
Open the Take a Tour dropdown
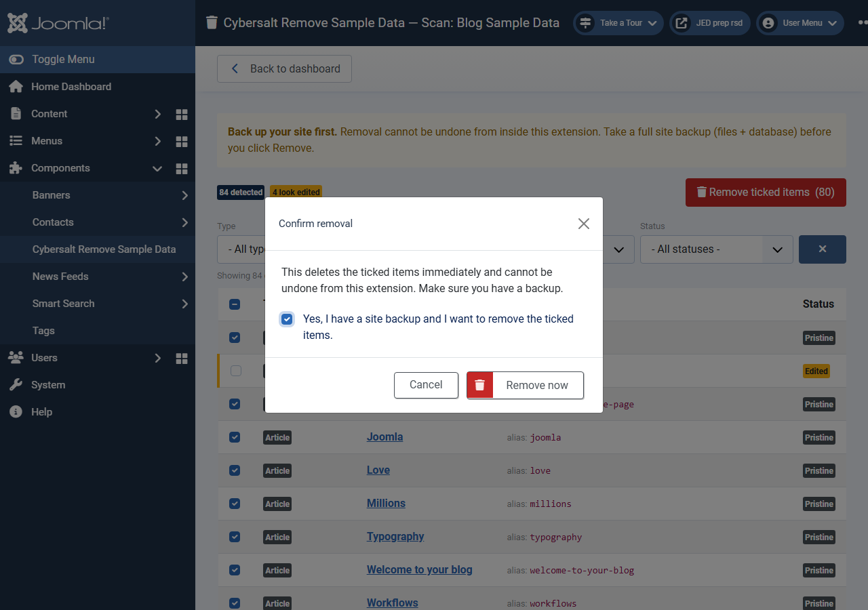(x=618, y=23)
